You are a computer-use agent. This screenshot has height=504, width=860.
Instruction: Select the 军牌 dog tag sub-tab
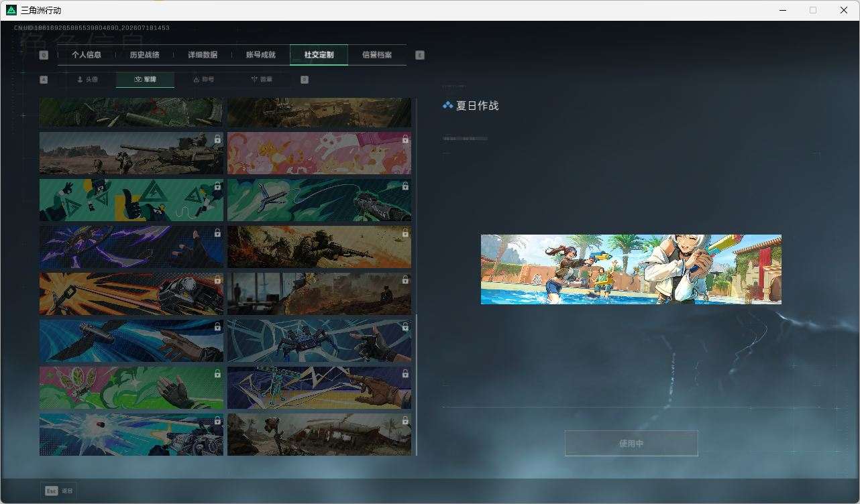click(x=145, y=80)
